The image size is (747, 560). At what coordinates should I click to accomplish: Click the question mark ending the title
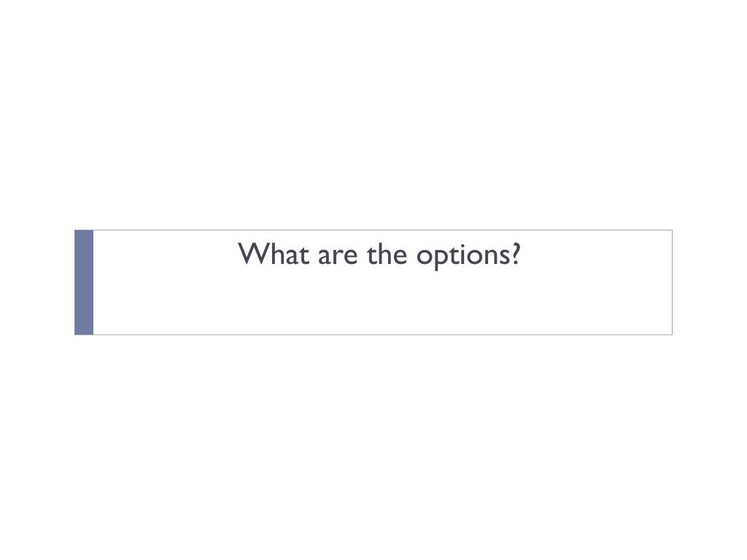516,254
